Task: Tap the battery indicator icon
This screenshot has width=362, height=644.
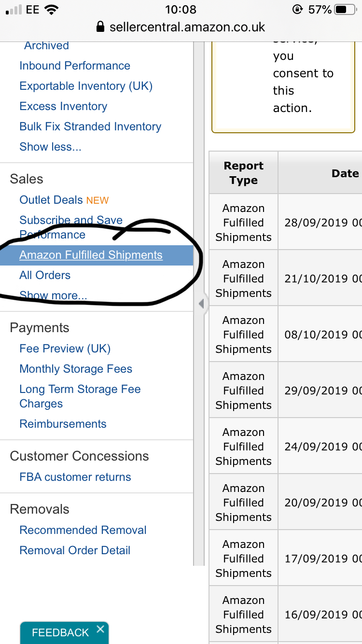Action: coord(343,9)
